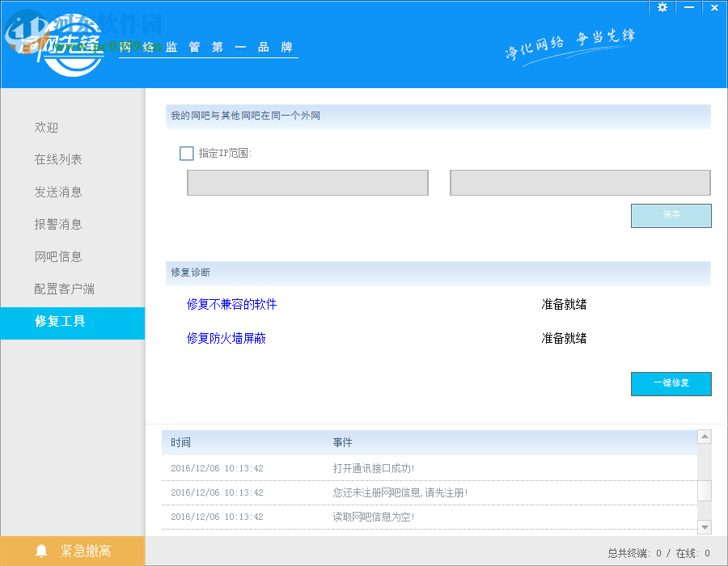This screenshot has width=728, height=566.
Task: Click the 修复防火墙屏蔽 repair link
Action: tap(227, 338)
